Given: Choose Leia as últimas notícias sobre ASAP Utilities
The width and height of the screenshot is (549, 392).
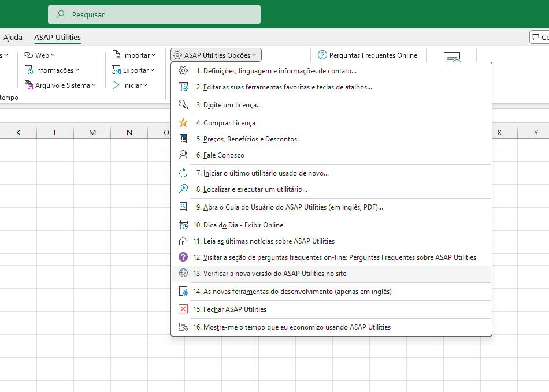Looking at the screenshot, I should pyautogui.click(x=331, y=241).
